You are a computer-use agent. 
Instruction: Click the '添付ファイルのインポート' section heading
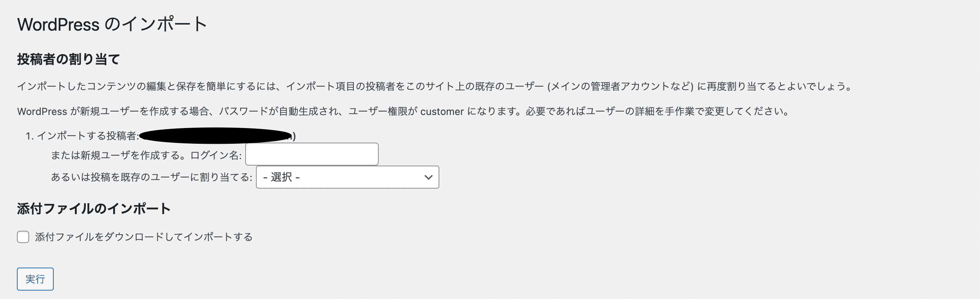tap(94, 209)
